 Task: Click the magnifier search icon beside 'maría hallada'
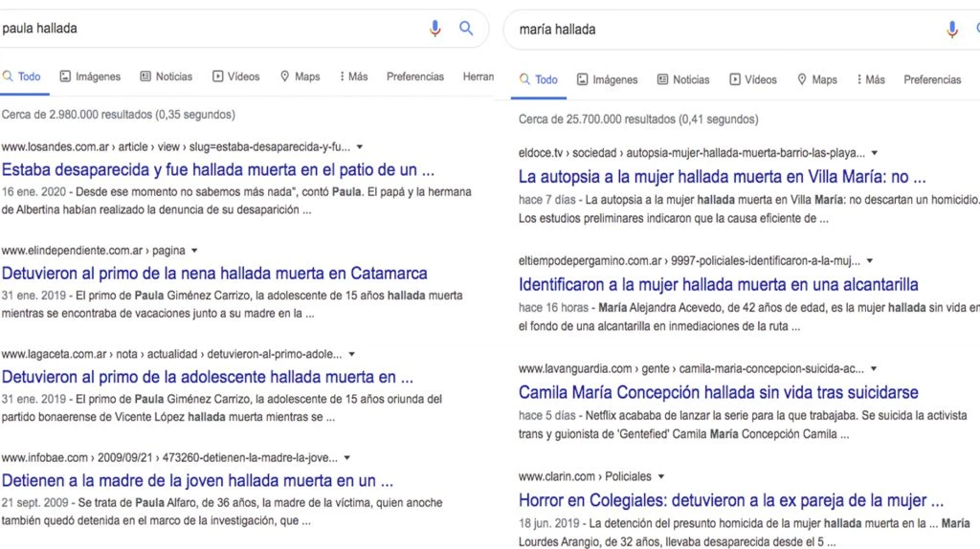(x=976, y=30)
